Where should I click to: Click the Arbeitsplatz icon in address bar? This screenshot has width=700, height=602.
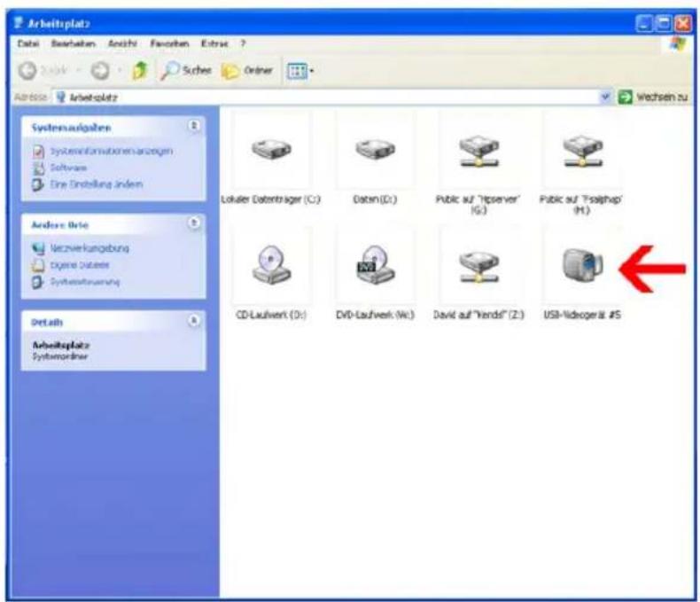(x=61, y=97)
